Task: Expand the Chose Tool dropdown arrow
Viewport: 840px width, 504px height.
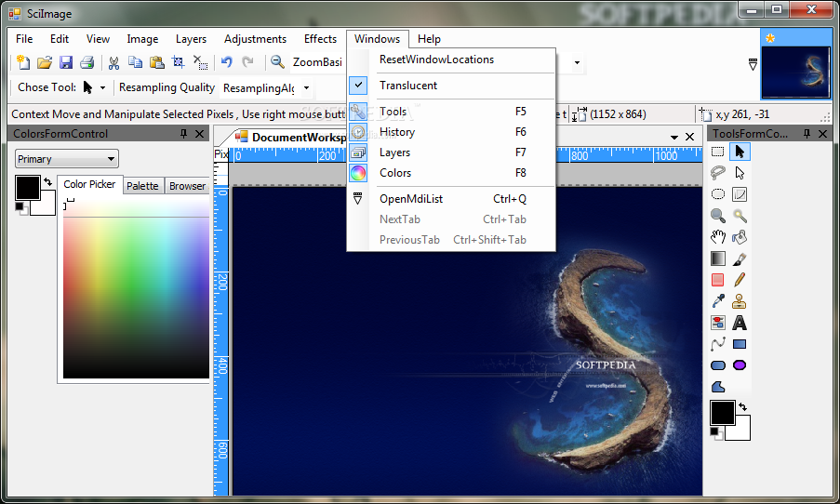Action: click(x=102, y=87)
